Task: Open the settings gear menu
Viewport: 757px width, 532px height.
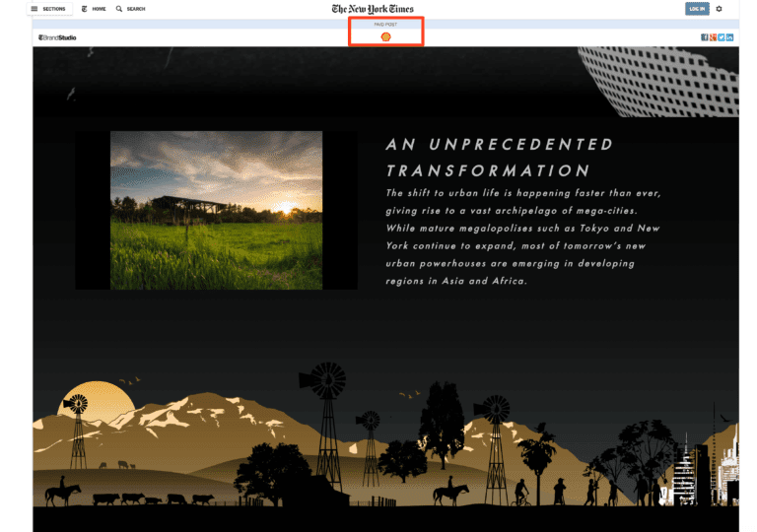Action: tap(719, 9)
